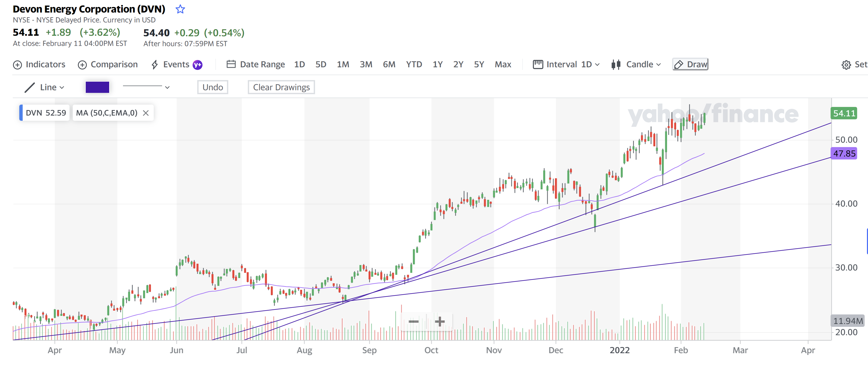Open the Date Range picker
Viewport: 868px width, 367px height.
pos(256,64)
